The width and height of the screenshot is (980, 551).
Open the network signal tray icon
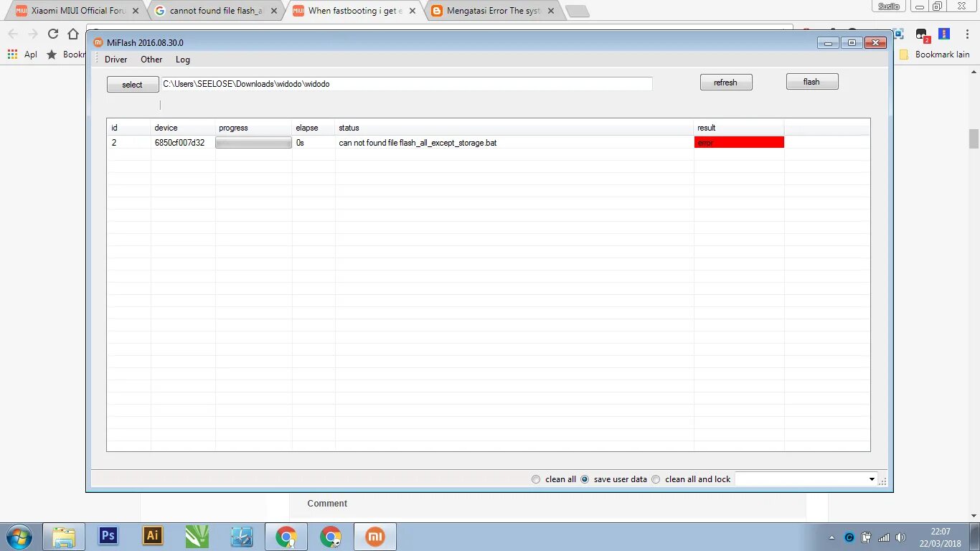pyautogui.click(x=884, y=537)
